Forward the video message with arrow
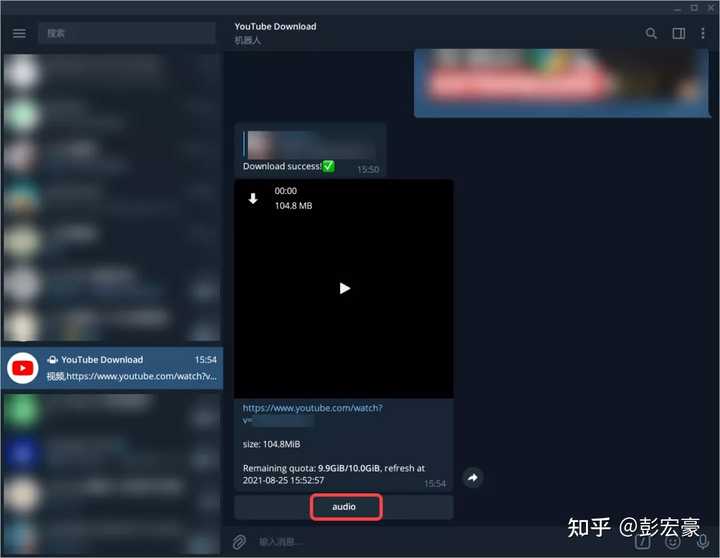 click(472, 478)
